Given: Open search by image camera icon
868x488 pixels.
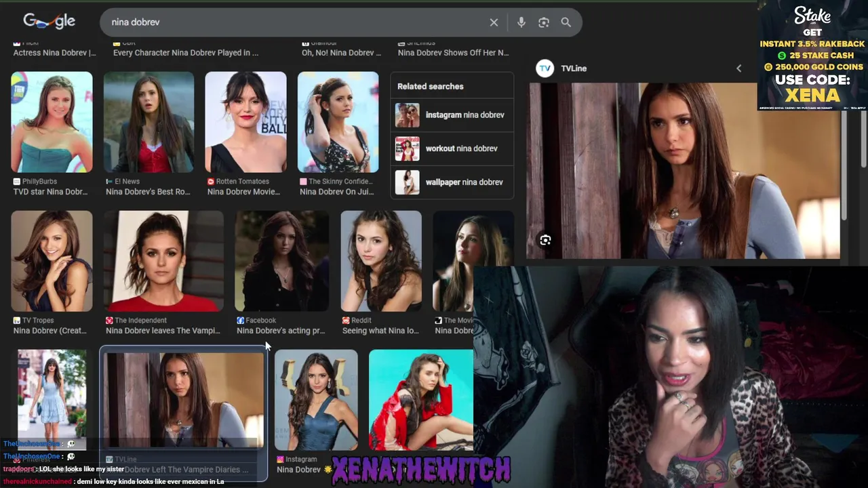Looking at the screenshot, I should point(543,22).
